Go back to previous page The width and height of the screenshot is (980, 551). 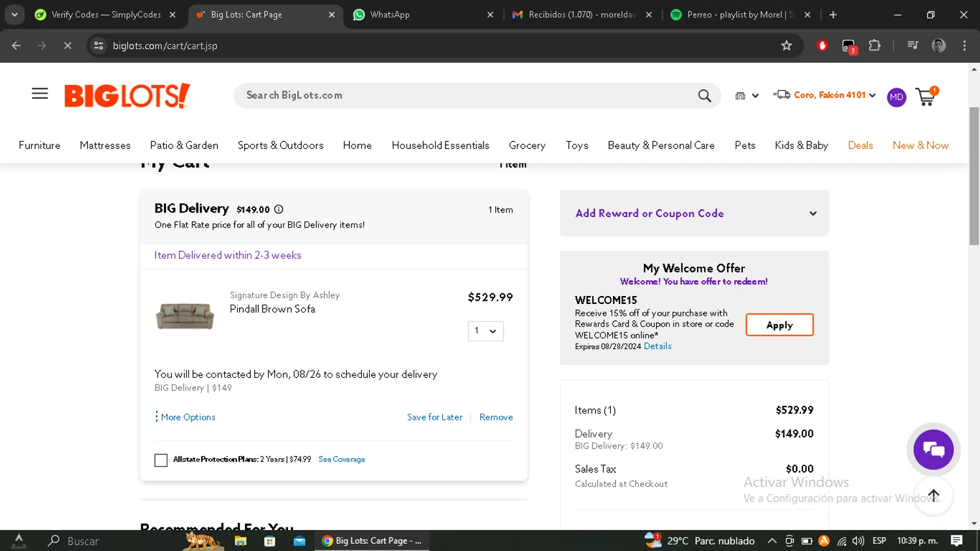click(x=16, y=46)
